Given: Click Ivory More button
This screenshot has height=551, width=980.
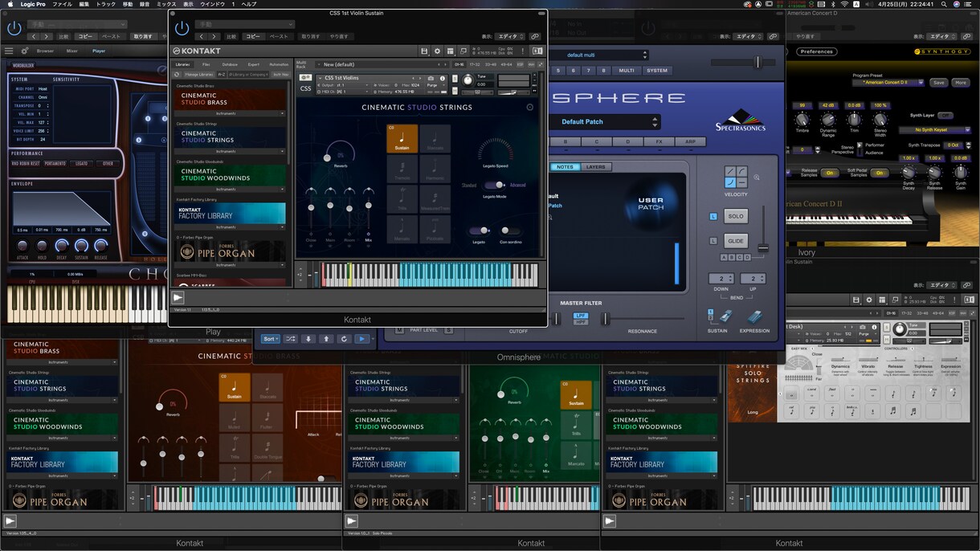Looking at the screenshot, I should tap(960, 83).
